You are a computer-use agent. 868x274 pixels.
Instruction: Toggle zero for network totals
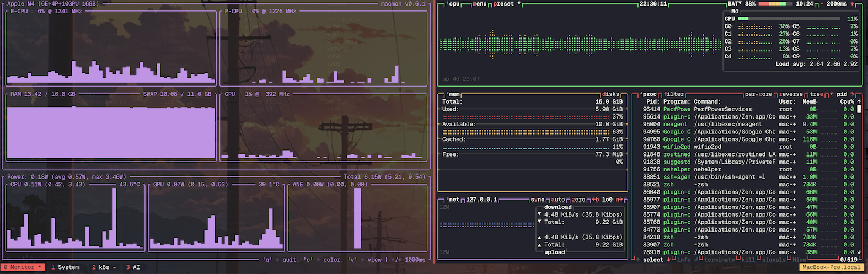point(578,200)
